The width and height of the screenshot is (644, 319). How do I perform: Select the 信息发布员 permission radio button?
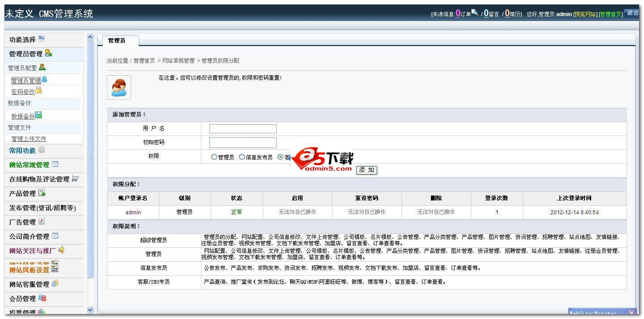pyautogui.click(x=242, y=157)
